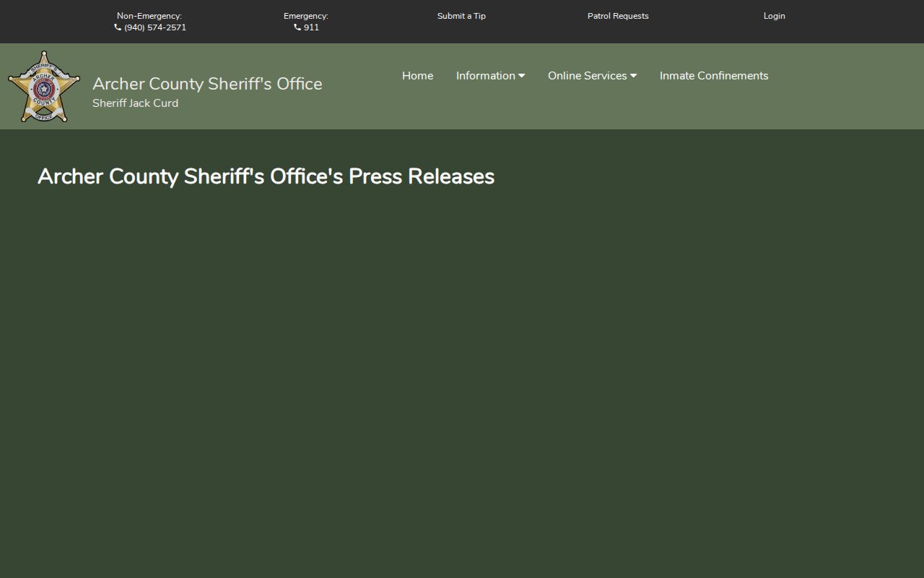924x578 pixels.
Task: Click the "Emergency:" label
Action: (x=306, y=16)
